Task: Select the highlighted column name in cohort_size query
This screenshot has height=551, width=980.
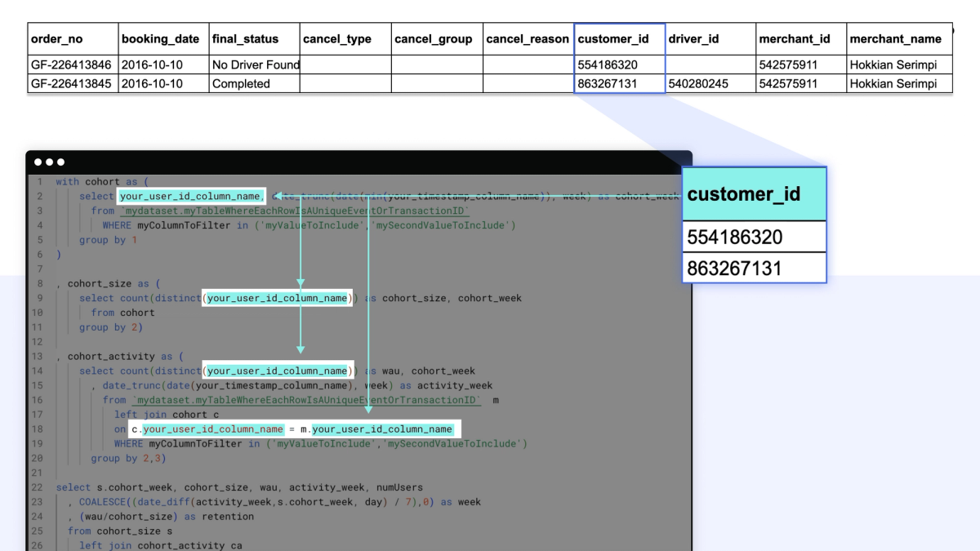Action: coord(278,298)
